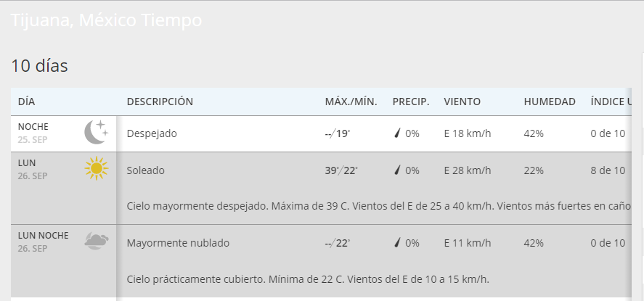The height and width of the screenshot is (301, 644).
Task: Click the E 28 km/h wind value
Action: point(468,170)
